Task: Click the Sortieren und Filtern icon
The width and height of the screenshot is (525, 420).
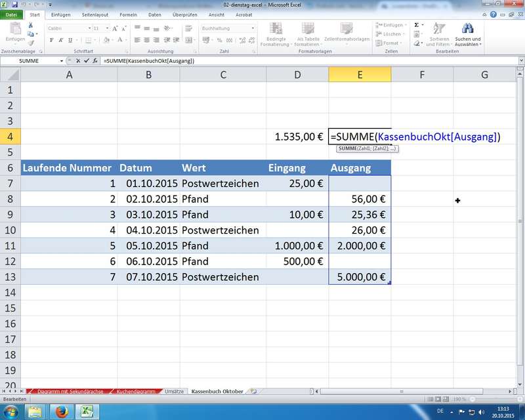Action: tap(439, 34)
